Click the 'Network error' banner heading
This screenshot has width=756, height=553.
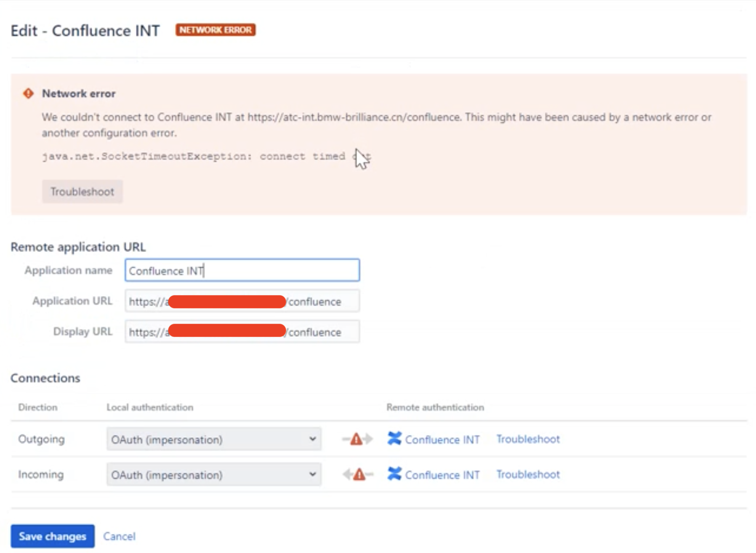pos(79,93)
